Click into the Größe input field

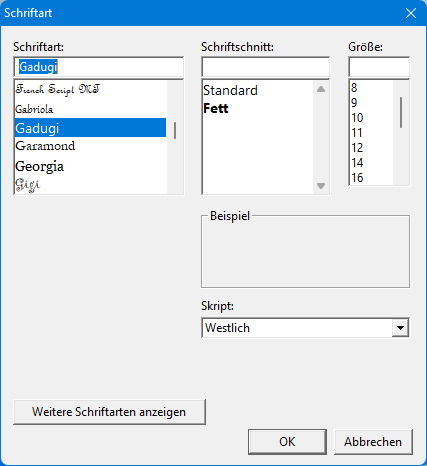pyautogui.click(x=379, y=67)
